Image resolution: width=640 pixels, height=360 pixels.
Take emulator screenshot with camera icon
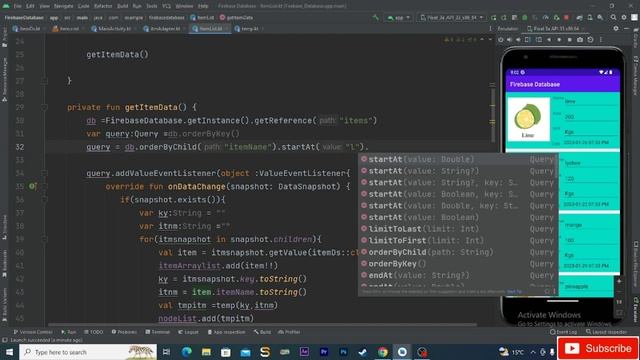point(580,40)
